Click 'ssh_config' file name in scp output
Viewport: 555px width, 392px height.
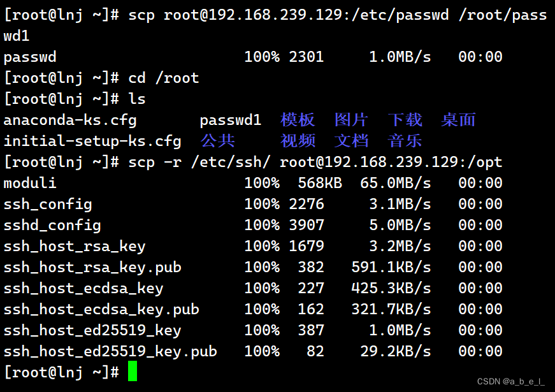tap(48, 205)
